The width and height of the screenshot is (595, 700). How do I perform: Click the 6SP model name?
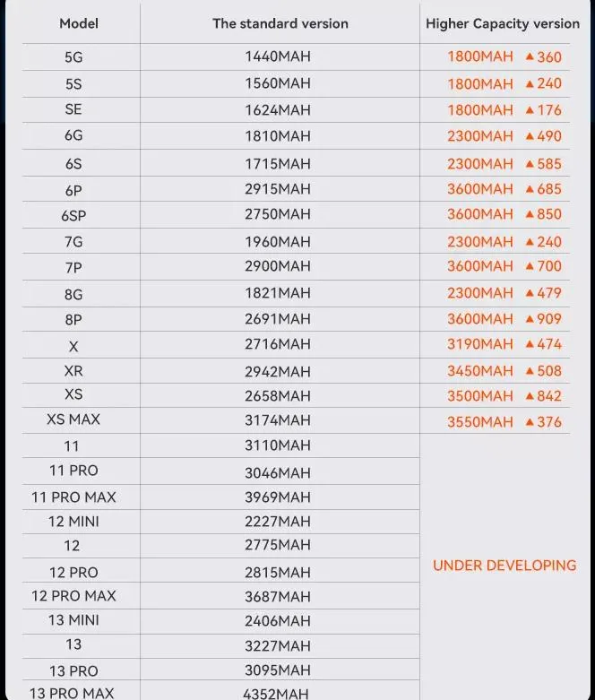point(73,216)
